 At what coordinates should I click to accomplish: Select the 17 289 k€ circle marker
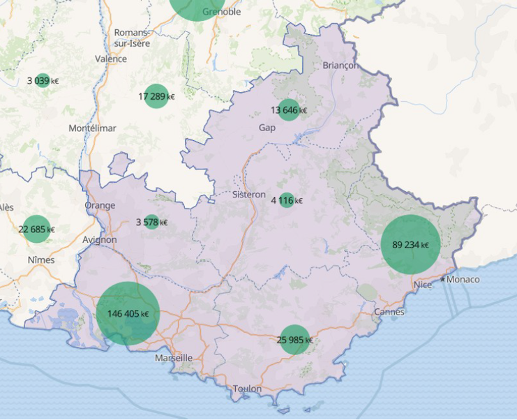156,96
